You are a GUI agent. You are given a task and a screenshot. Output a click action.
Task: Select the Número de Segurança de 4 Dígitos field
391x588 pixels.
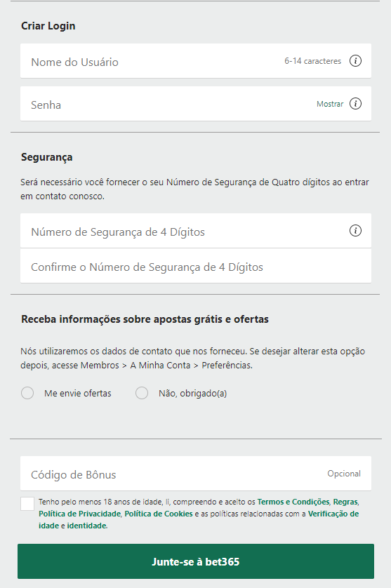[195, 231]
